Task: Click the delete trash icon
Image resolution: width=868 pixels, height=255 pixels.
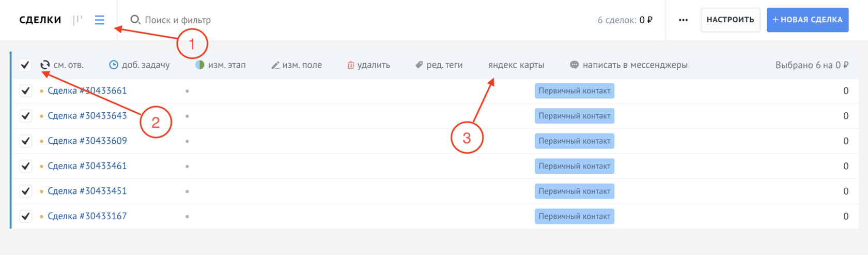Action: coord(351,65)
